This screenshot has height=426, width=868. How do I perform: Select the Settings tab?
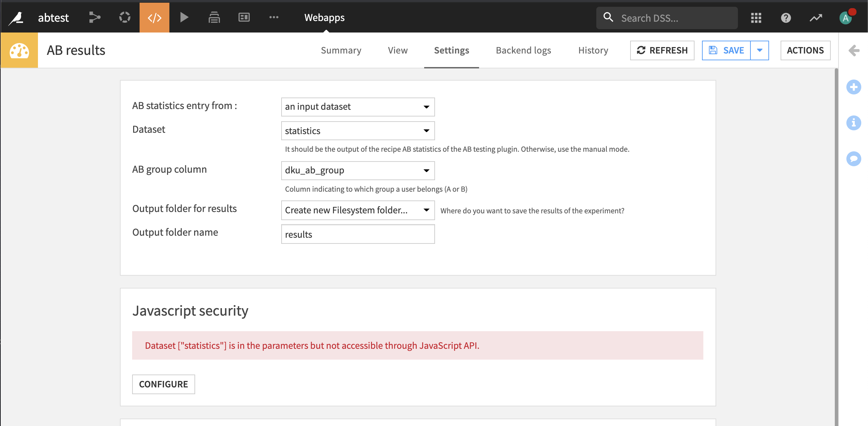[452, 50]
